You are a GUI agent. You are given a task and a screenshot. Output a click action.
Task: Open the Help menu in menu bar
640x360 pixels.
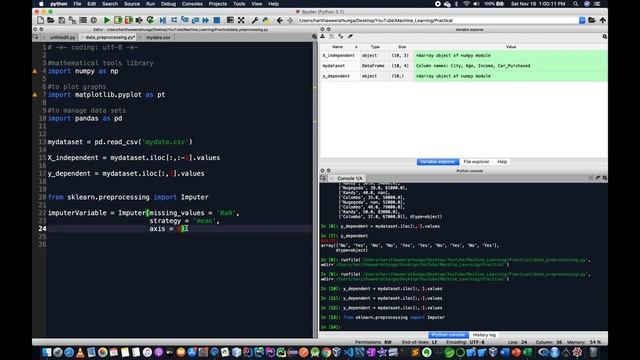pyautogui.click(x=273, y=4)
